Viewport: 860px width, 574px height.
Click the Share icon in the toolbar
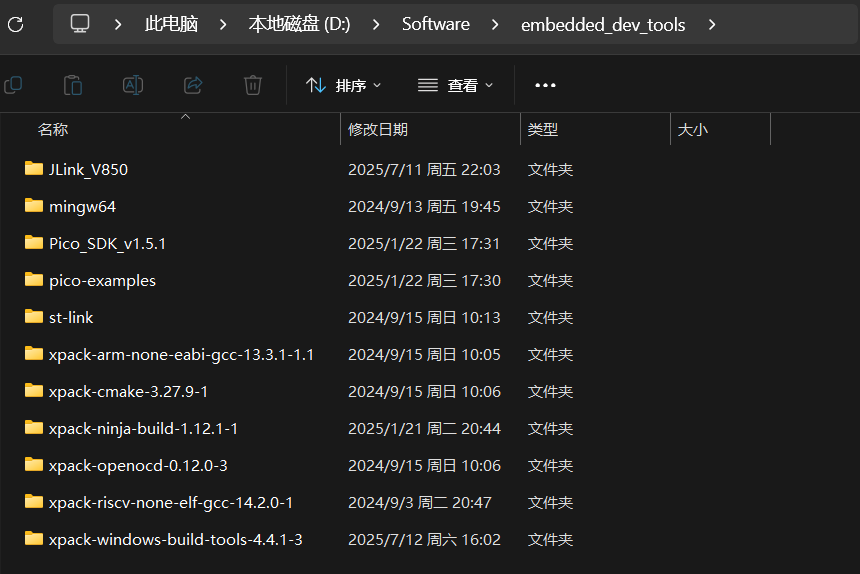click(193, 85)
